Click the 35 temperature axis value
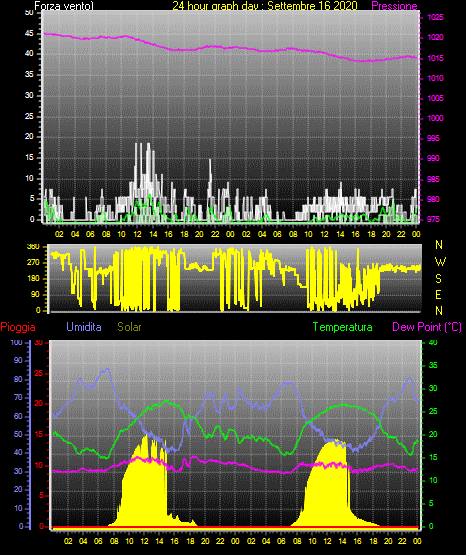Screen dimensions: 466x555 click(x=433, y=365)
